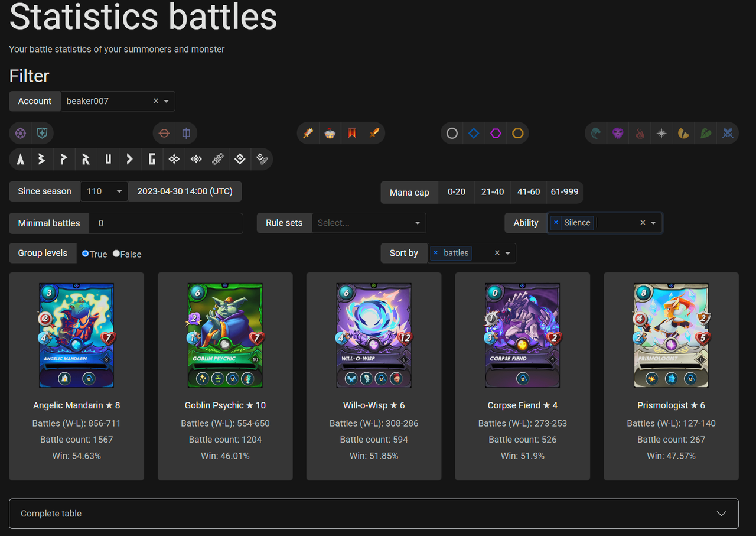Viewport: 756px width, 536px height.
Task: Toggle the 0-20 mana cap filter
Action: (x=457, y=192)
